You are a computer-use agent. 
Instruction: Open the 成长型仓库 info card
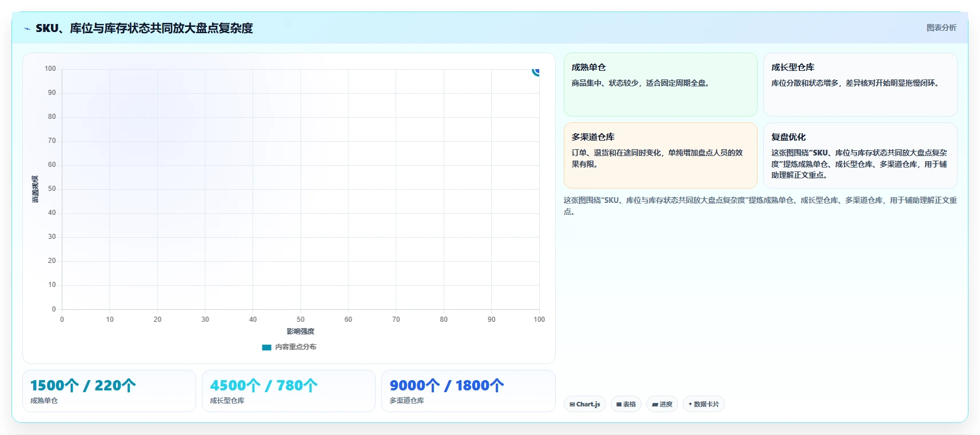[860, 85]
